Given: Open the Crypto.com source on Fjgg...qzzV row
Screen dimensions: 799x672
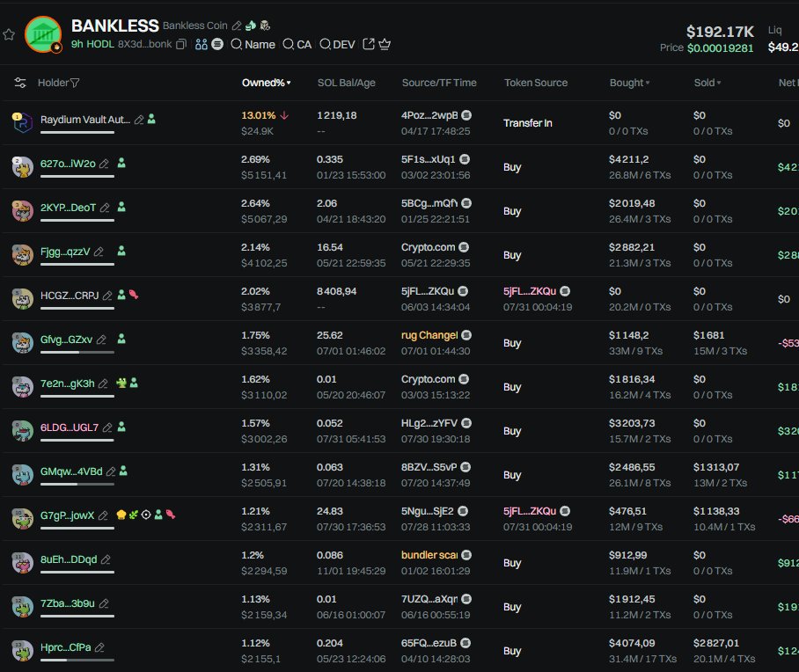Looking at the screenshot, I should 428,247.
